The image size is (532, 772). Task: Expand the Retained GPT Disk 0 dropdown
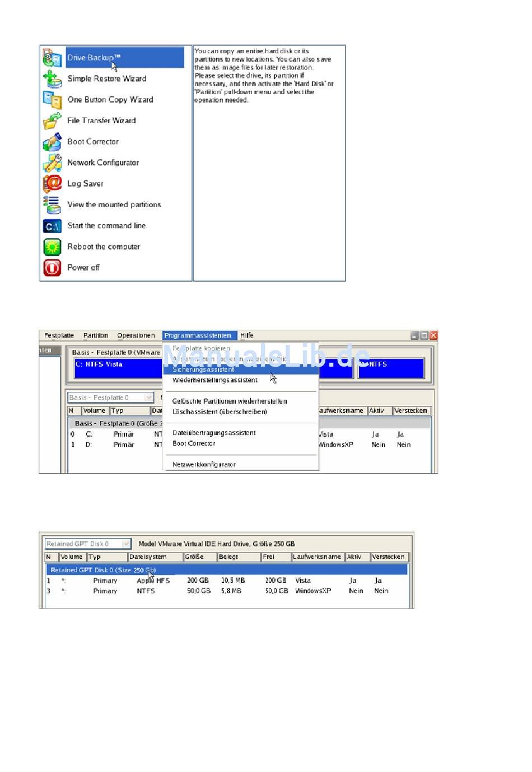126,544
